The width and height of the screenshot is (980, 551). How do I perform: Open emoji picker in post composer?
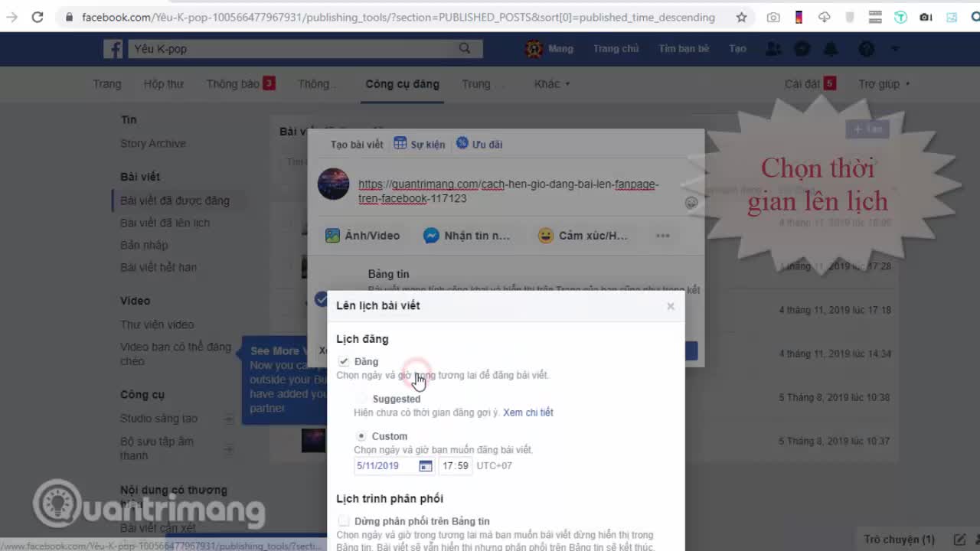(691, 203)
